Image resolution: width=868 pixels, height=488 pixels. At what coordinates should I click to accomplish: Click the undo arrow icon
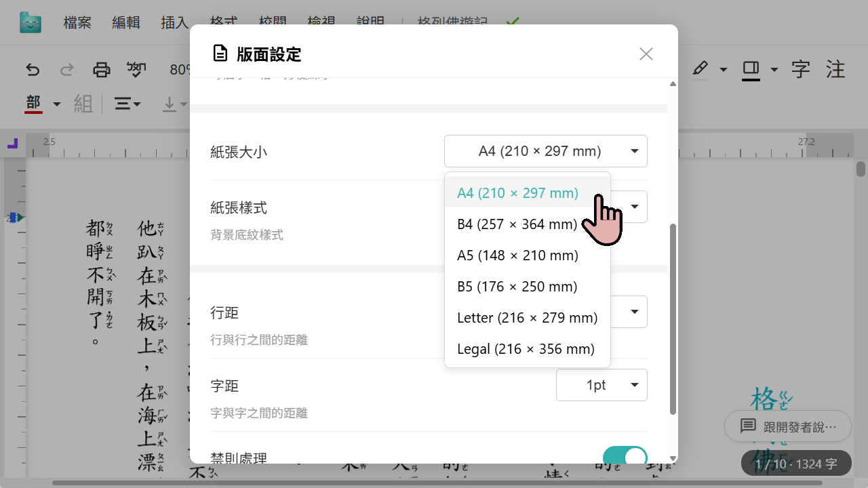pyautogui.click(x=33, y=69)
